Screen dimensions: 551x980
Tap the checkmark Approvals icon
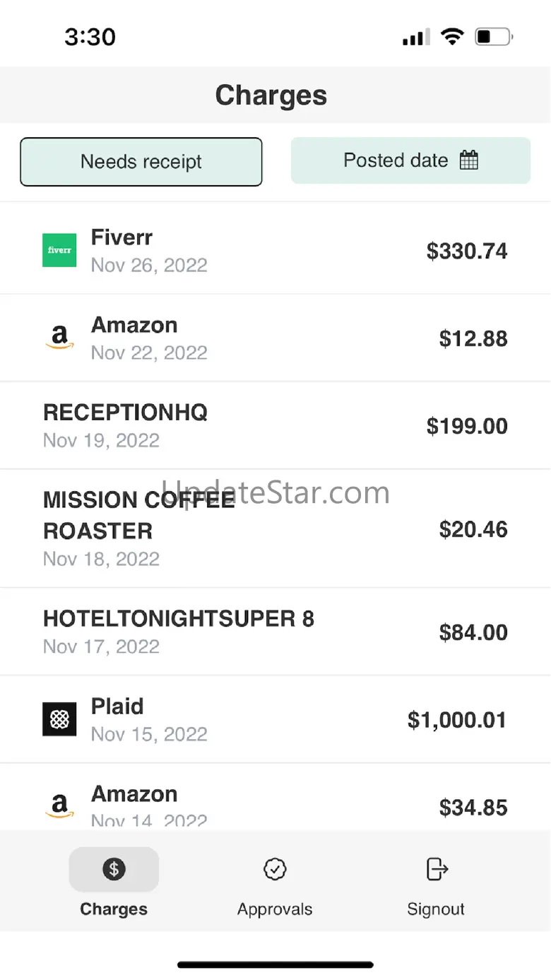click(274, 869)
